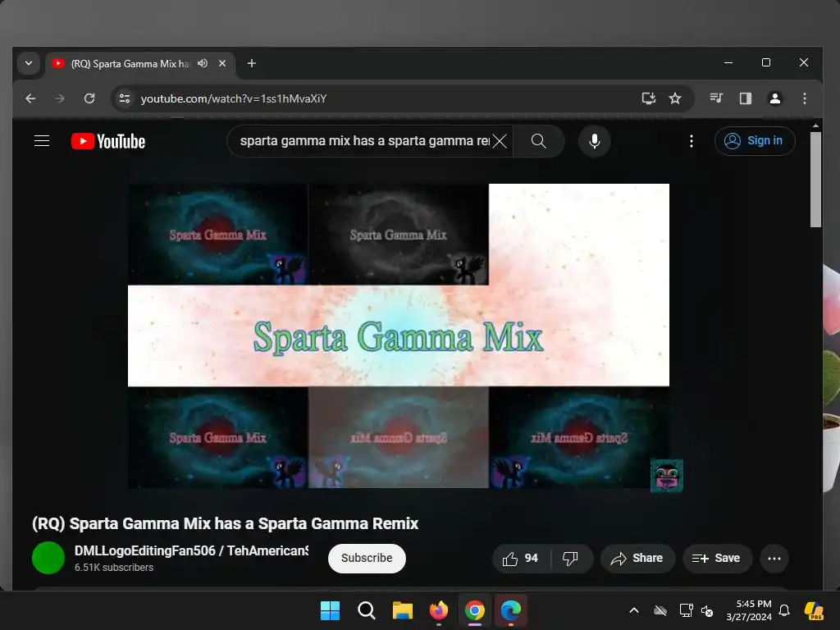Maximize the Chrome window
Image resolution: width=840 pixels, height=630 pixels.
[766, 62]
